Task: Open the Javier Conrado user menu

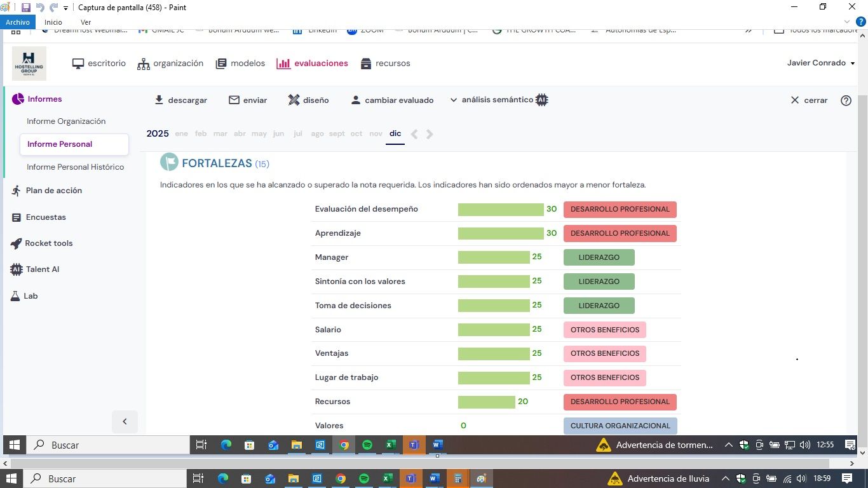Action: coord(820,63)
